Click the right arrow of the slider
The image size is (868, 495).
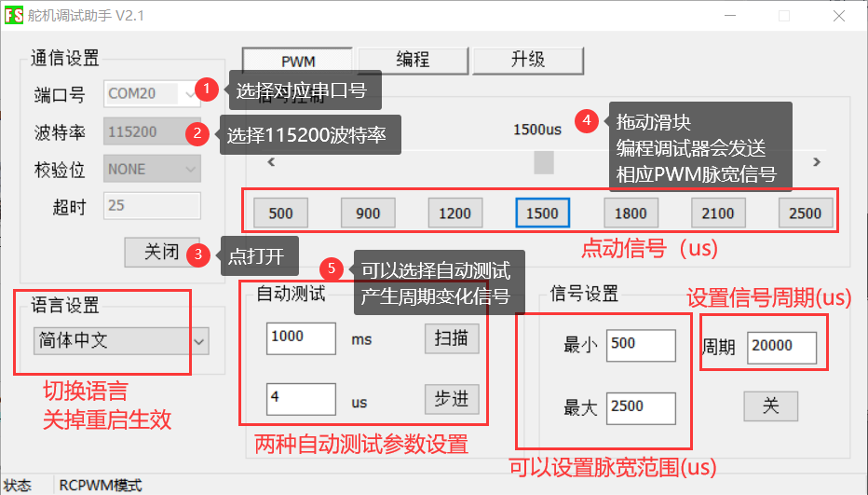pos(817,162)
